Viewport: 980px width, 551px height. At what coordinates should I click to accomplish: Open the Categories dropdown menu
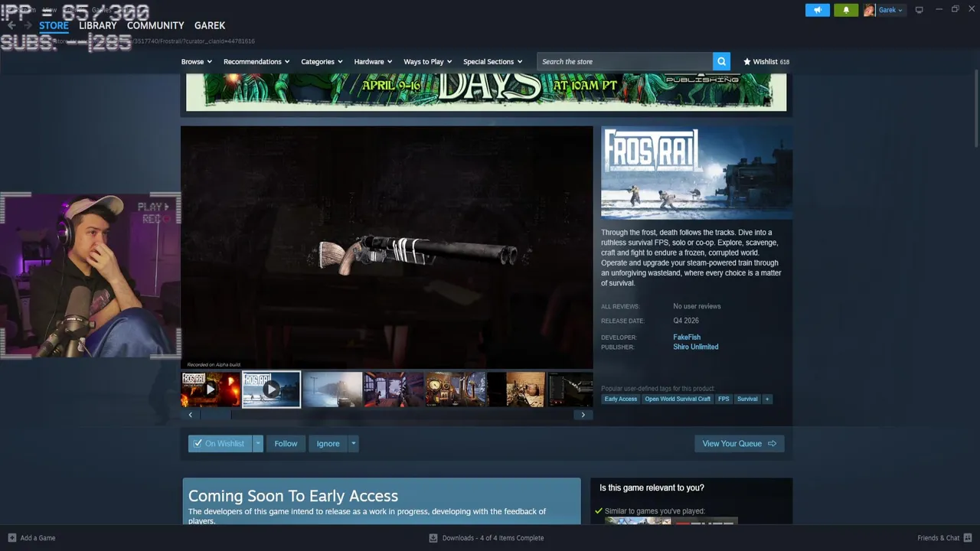click(x=322, y=61)
